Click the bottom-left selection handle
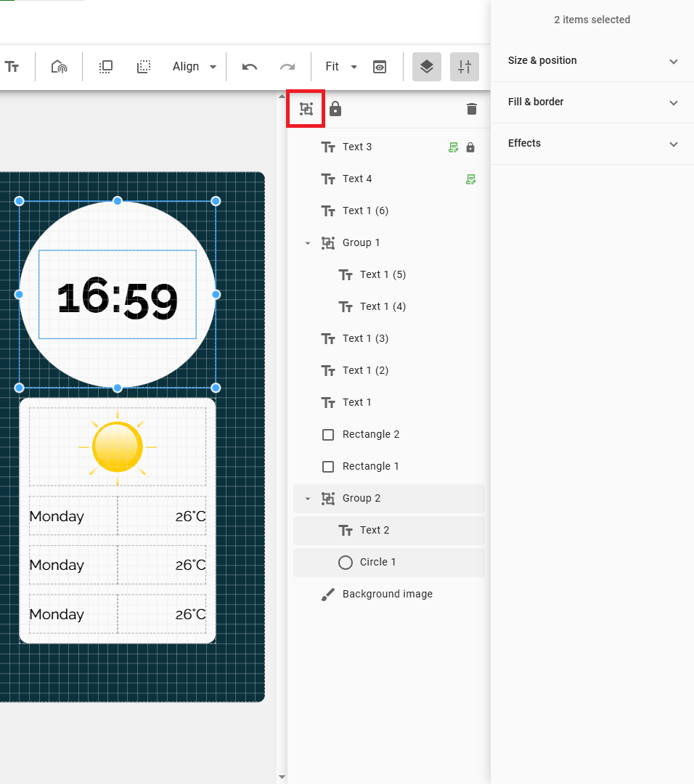 tap(19, 388)
